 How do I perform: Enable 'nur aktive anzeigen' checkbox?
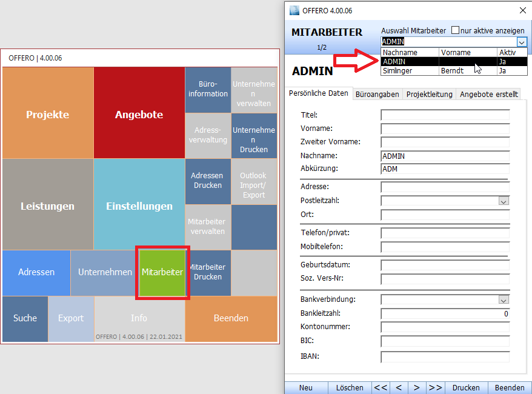(x=456, y=30)
